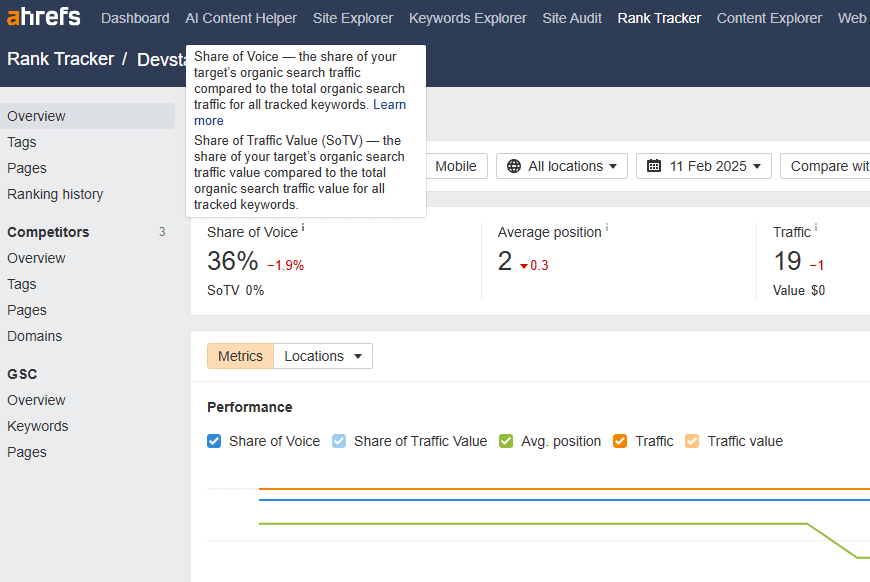Select the highlighted Overview sidebar item
Viewport: 870px width, 582px height.
pos(87,116)
